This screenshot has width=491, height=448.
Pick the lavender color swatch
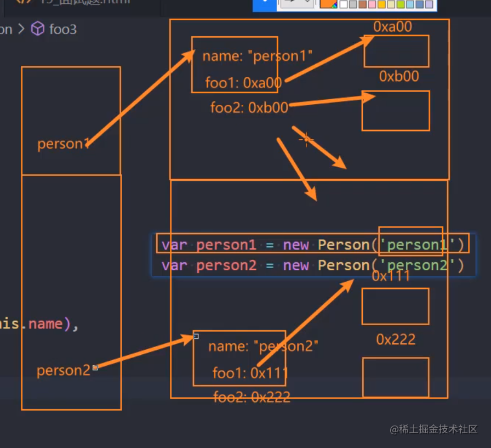coord(429,4)
